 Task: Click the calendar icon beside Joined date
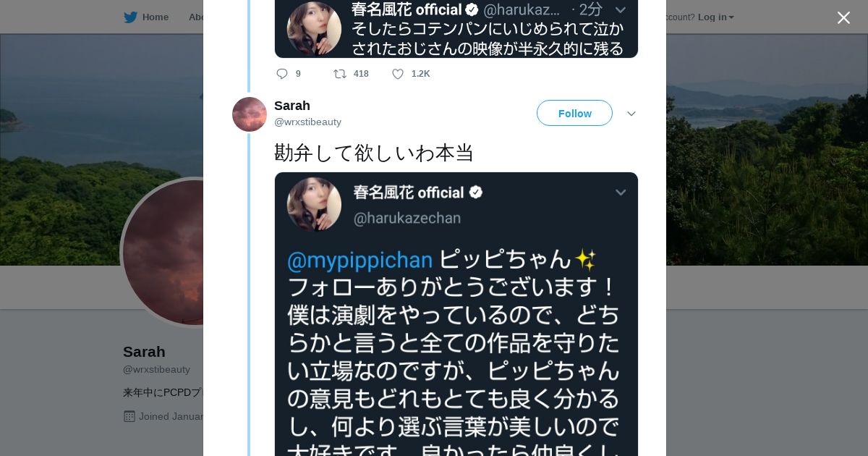coord(129,416)
